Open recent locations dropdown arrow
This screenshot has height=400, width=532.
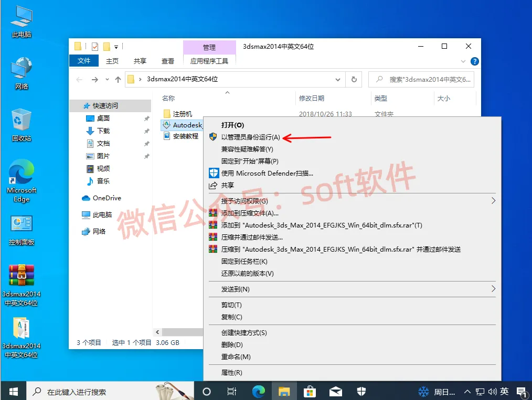107,80
